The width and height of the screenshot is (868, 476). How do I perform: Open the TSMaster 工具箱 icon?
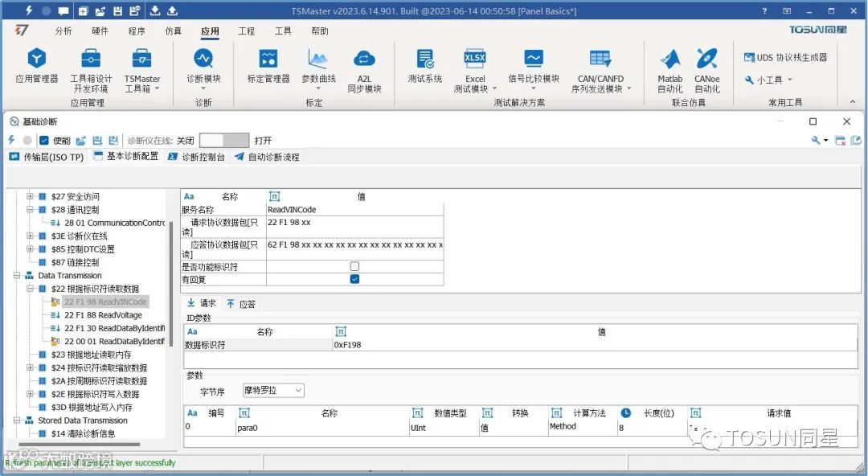tap(141, 70)
